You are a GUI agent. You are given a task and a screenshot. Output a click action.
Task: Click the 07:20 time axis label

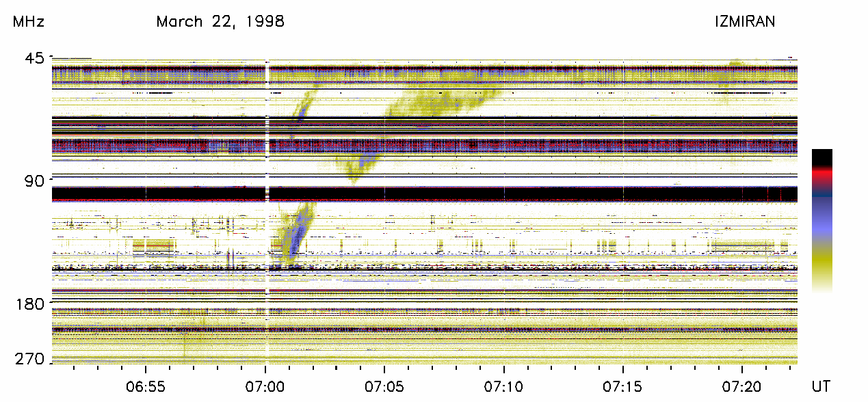[x=741, y=387]
